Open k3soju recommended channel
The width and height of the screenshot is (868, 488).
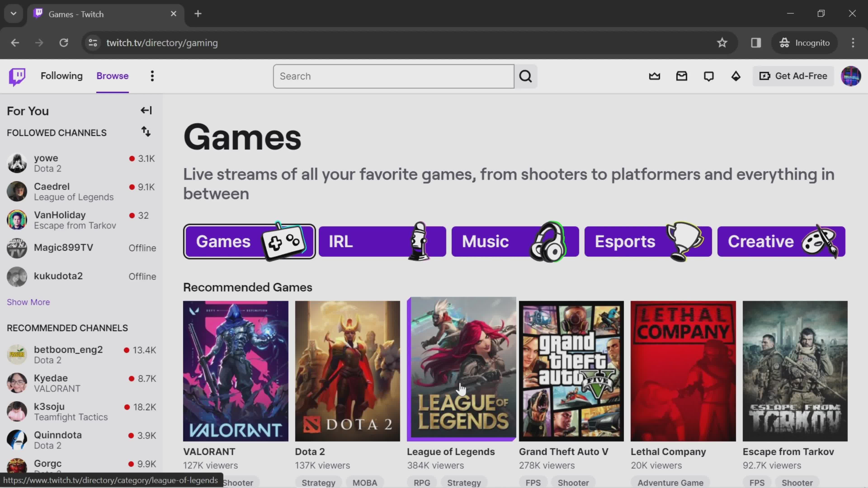point(81,412)
